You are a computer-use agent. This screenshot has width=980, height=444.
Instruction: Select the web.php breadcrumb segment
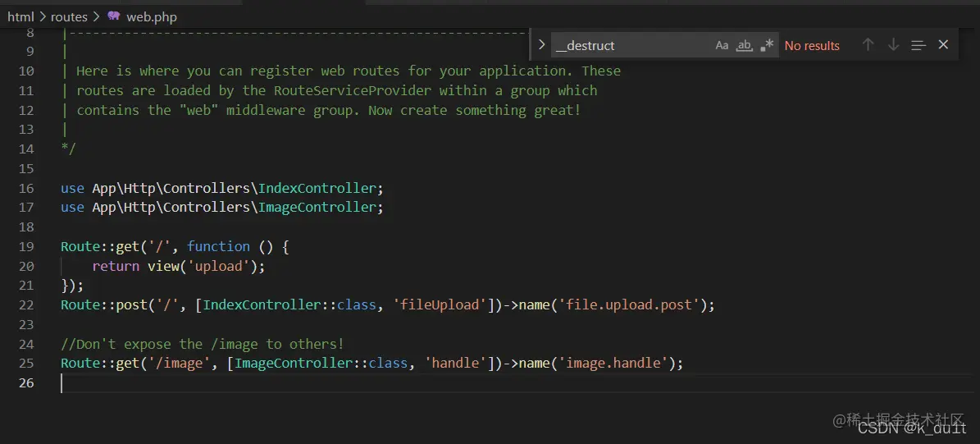tap(151, 17)
